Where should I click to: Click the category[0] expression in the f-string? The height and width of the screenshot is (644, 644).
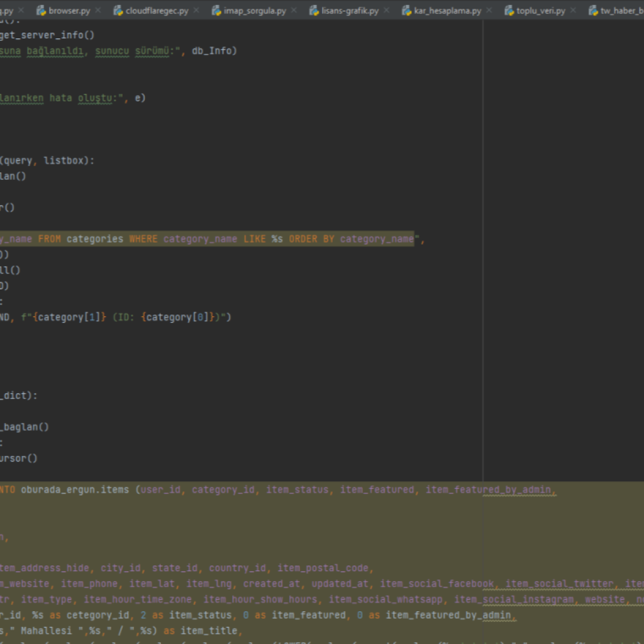[178, 318]
